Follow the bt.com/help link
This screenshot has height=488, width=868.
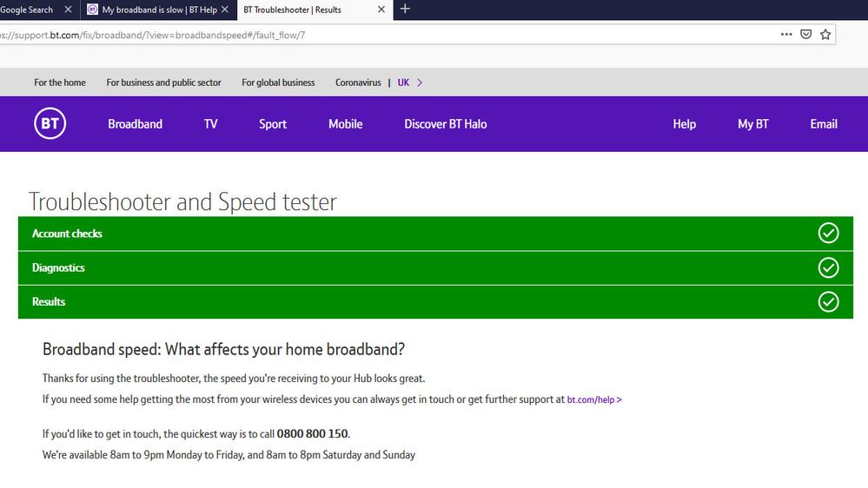[x=593, y=400]
